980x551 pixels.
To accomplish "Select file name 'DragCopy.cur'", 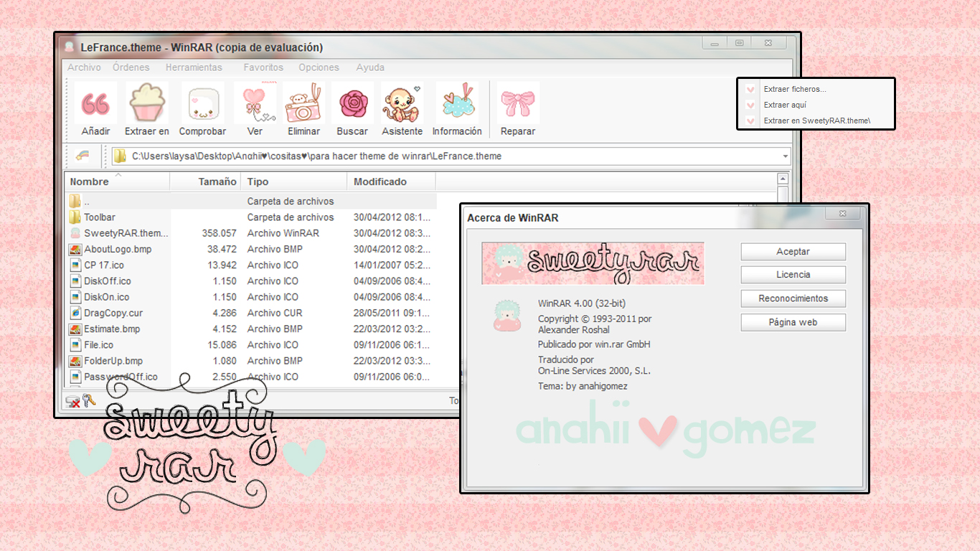I will [x=113, y=313].
